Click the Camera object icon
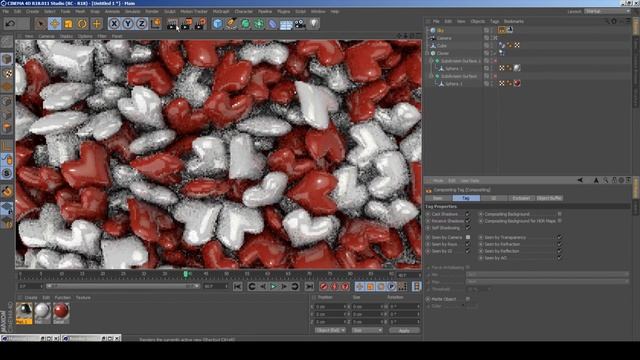Screen dimensions: 640x360 point(300,24)
